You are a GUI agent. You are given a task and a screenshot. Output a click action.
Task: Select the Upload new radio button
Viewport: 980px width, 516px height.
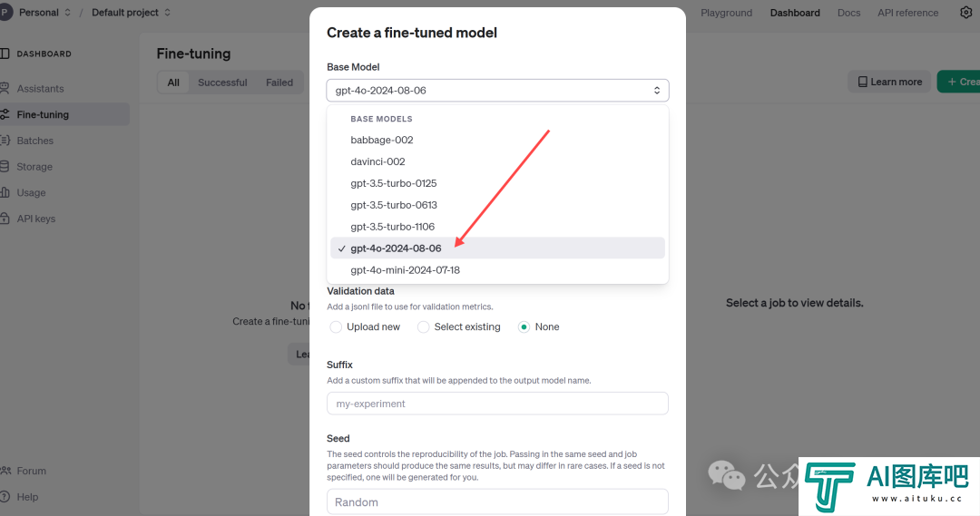coord(336,326)
